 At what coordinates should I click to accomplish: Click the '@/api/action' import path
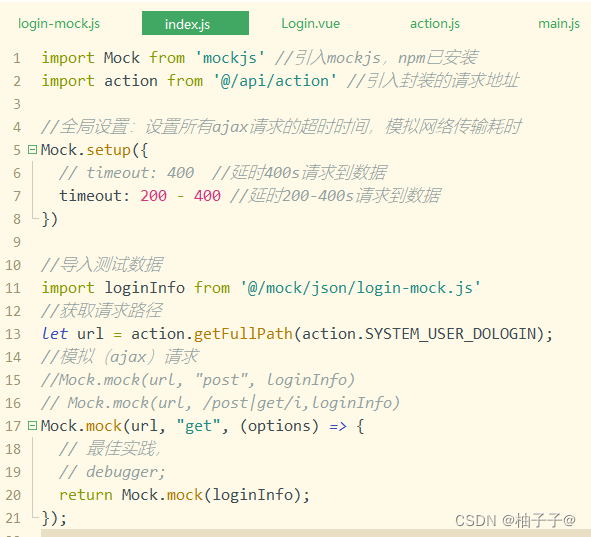click(275, 81)
